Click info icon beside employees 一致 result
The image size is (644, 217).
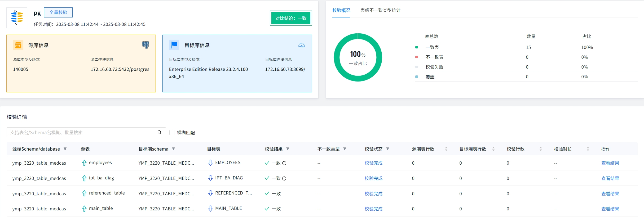[x=284, y=163]
